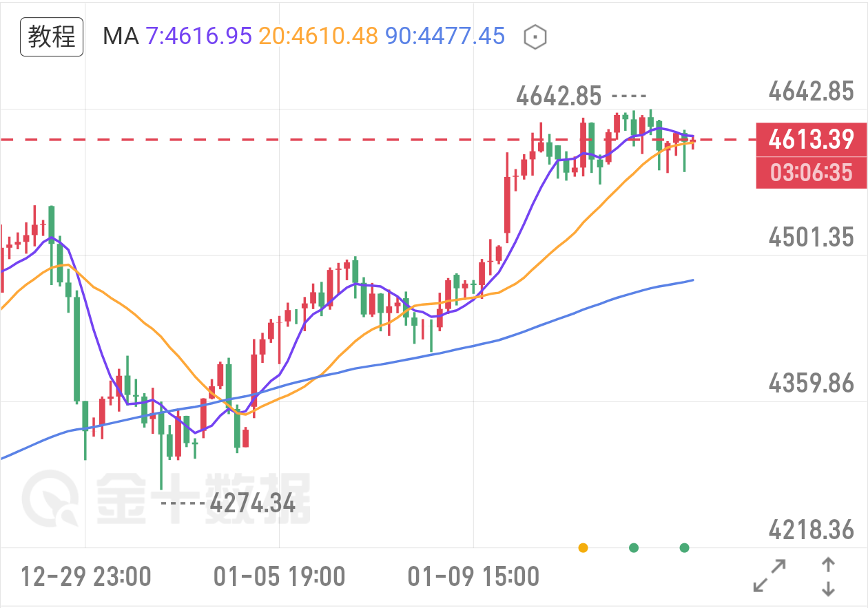Click the first green event dot

coord(633,548)
